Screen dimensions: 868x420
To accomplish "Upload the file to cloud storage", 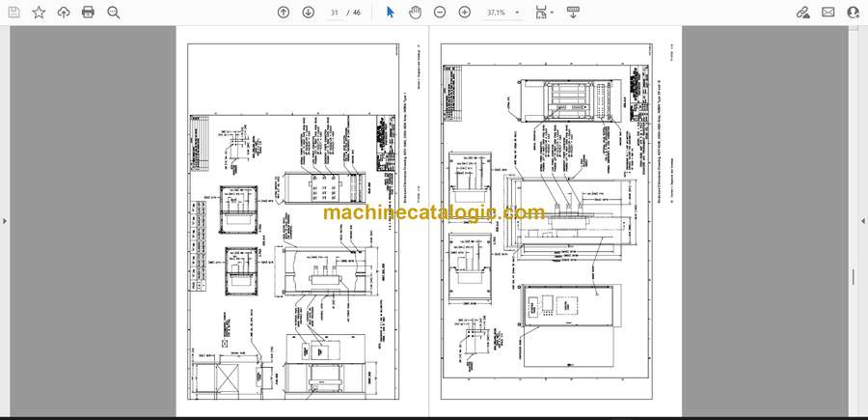I will 64,13.
